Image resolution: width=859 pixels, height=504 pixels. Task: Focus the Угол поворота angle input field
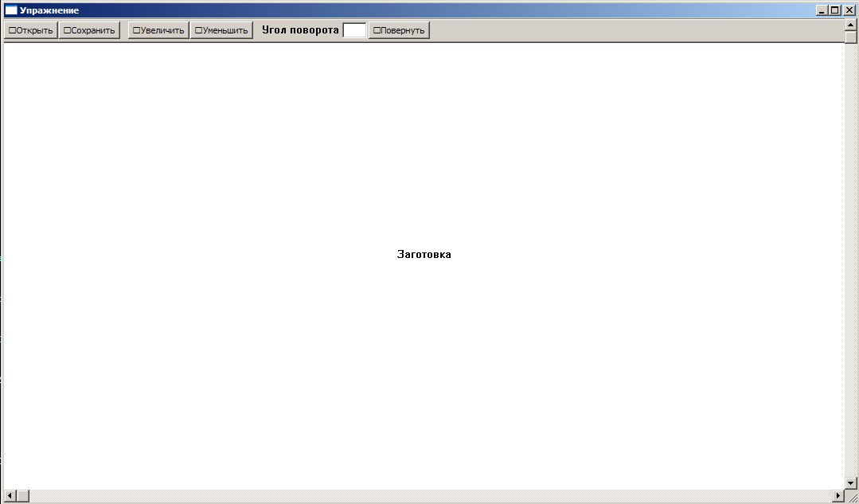coord(354,30)
